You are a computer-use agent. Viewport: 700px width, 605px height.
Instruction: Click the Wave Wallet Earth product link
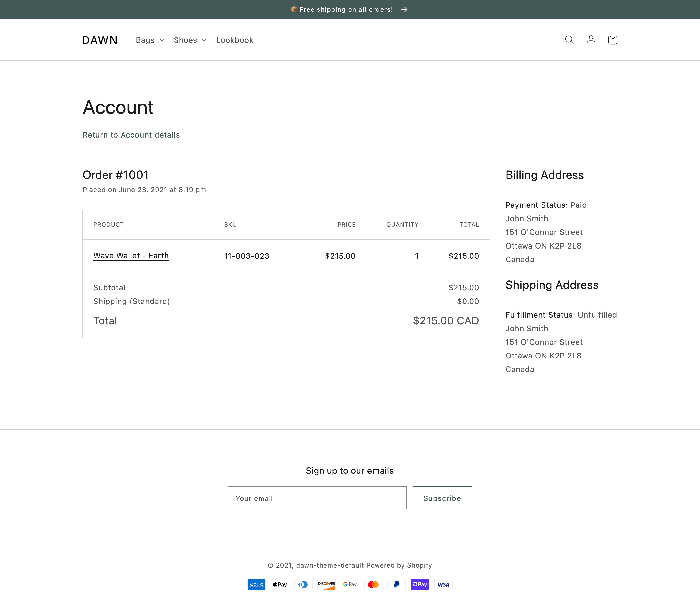(x=131, y=256)
